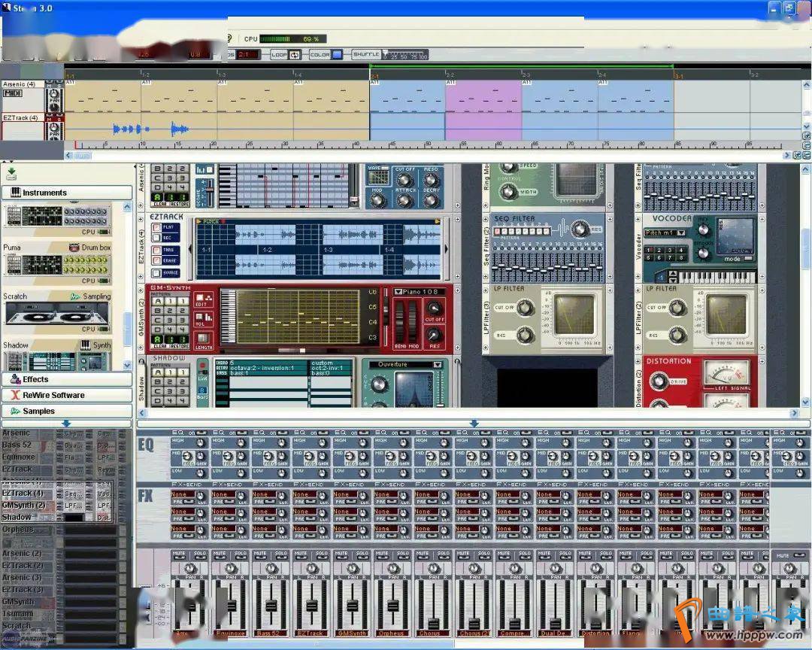812x650 pixels.
Task: Click the GM-Synth VOL icon
Action: tap(203, 322)
